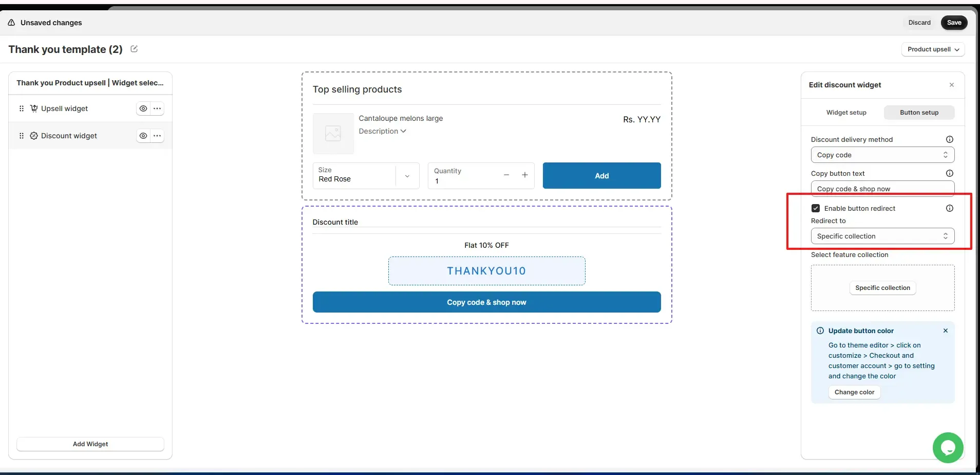Image resolution: width=980 pixels, height=475 pixels.
Task: Click the Copy button text input field
Action: coord(882,189)
